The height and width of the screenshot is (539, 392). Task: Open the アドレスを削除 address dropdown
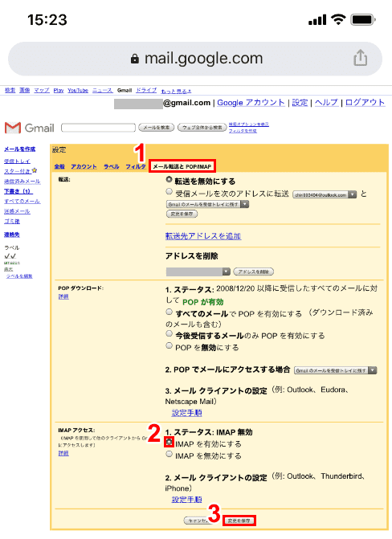198,272
